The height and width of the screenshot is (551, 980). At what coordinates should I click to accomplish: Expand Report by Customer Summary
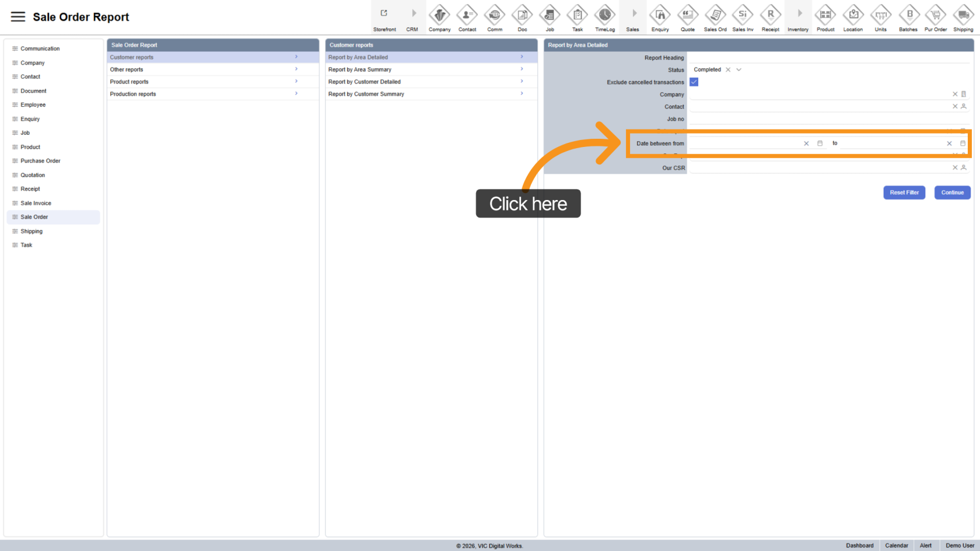click(430, 94)
